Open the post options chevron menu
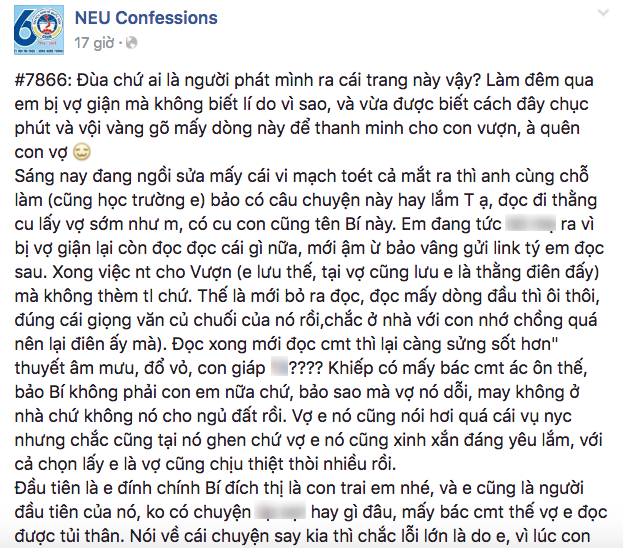This screenshot has height=548, width=623. [603, 13]
